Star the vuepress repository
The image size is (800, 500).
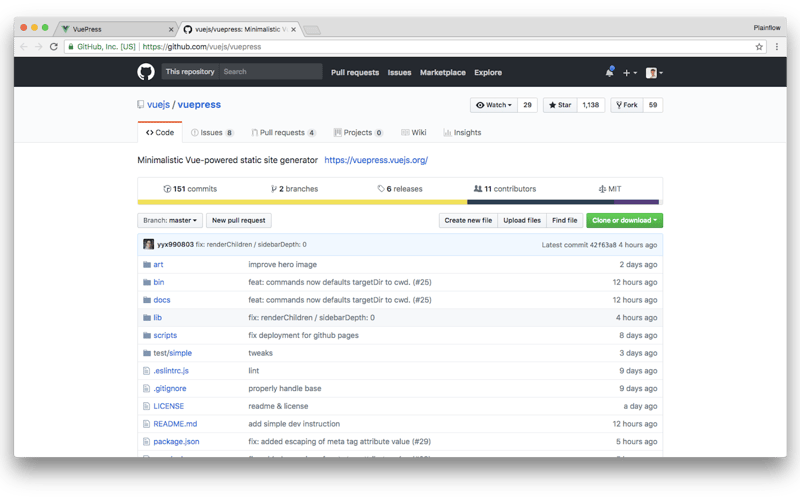tap(560, 105)
